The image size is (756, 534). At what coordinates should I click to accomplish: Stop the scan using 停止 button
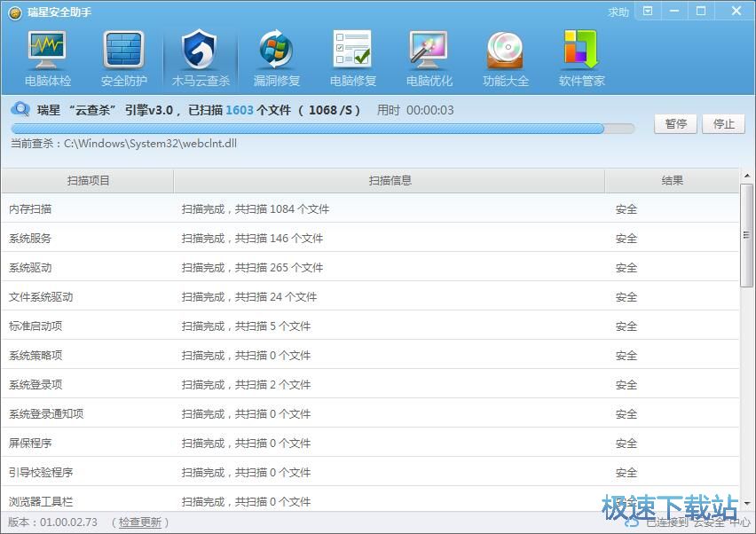tap(724, 124)
